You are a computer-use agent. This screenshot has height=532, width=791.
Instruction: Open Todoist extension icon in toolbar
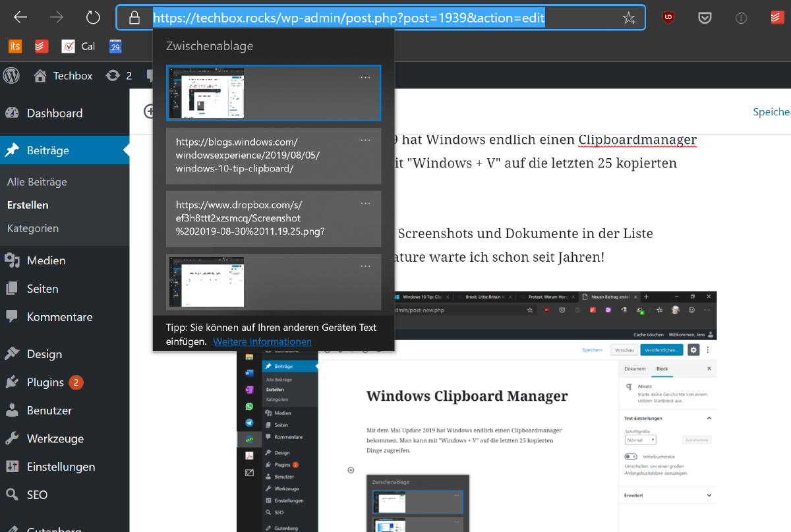[777, 18]
